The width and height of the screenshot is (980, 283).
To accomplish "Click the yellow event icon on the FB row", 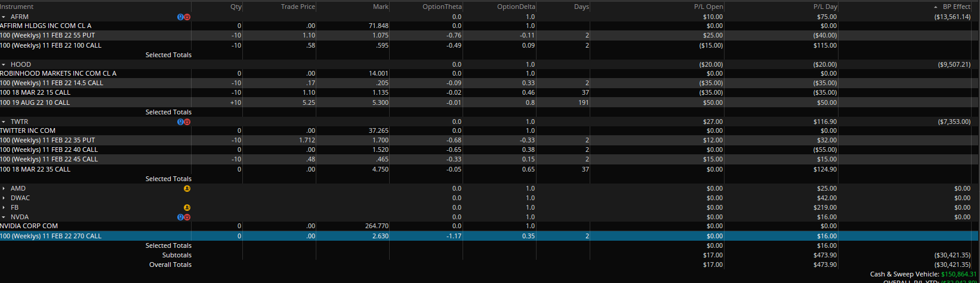I will (x=187, y=207).
